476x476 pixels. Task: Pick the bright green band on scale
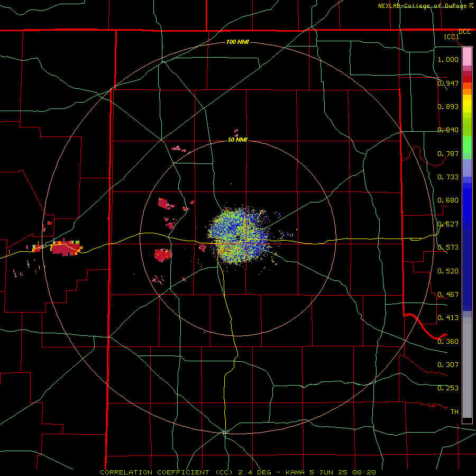[467, 144]
